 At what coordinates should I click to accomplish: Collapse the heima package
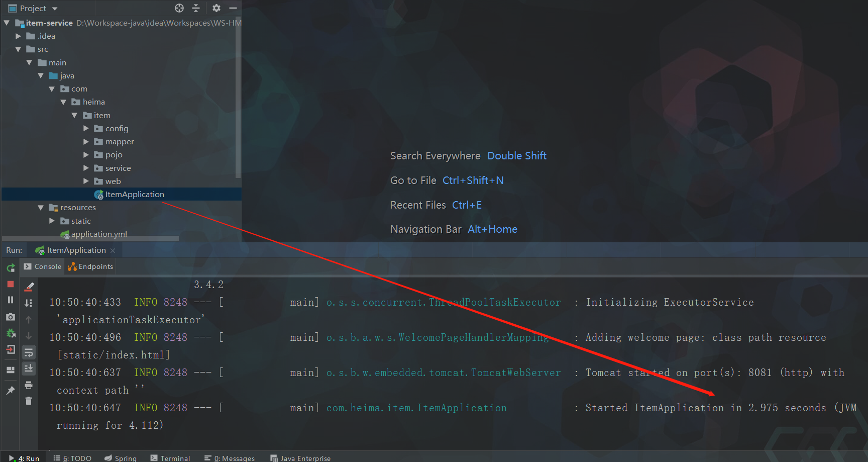pyautogui.click(x=63, y=102)
